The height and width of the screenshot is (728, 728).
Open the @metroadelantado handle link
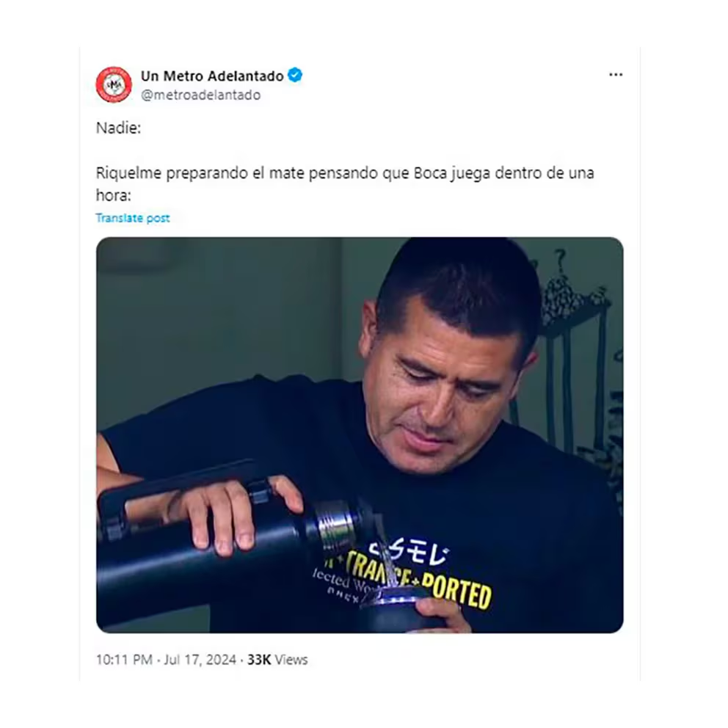200,95
